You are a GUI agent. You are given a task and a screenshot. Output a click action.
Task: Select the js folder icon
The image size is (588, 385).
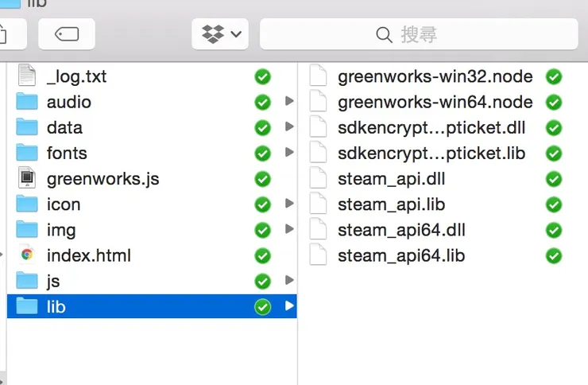27,280
